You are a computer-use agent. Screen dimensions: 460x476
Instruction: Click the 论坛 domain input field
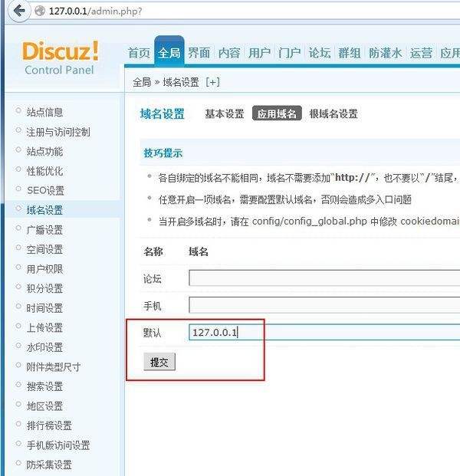[x=324, y=277]
